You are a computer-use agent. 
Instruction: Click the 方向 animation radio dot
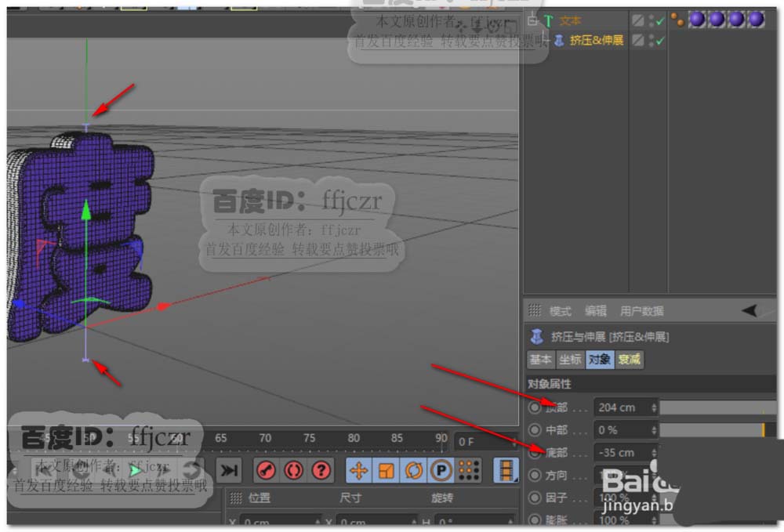coord(535,475)
